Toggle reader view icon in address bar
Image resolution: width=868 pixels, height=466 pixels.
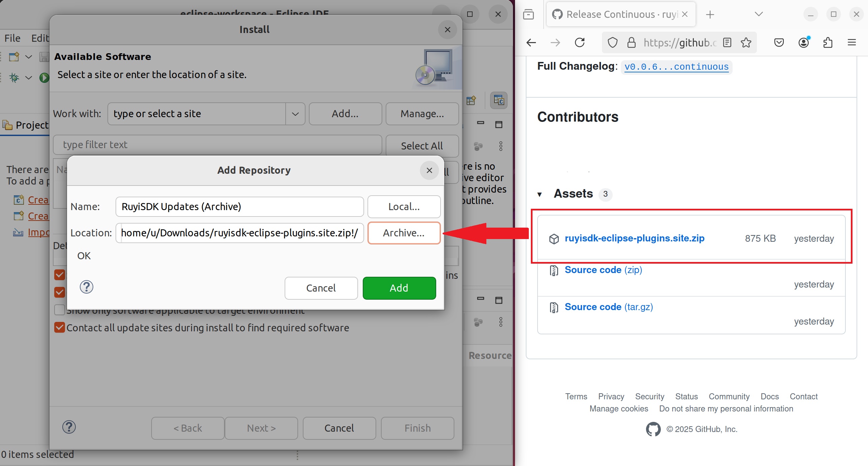[x=727, y=42]
